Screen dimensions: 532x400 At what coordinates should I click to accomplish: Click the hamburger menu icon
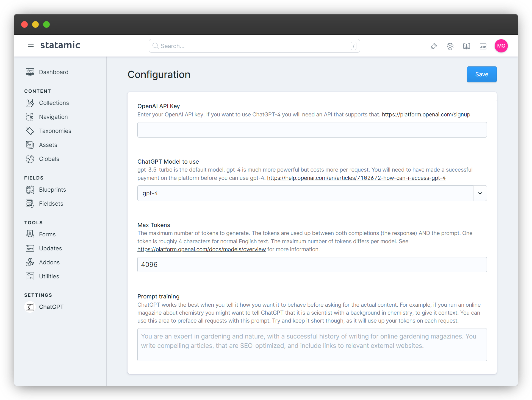click(x=30, y=46)
